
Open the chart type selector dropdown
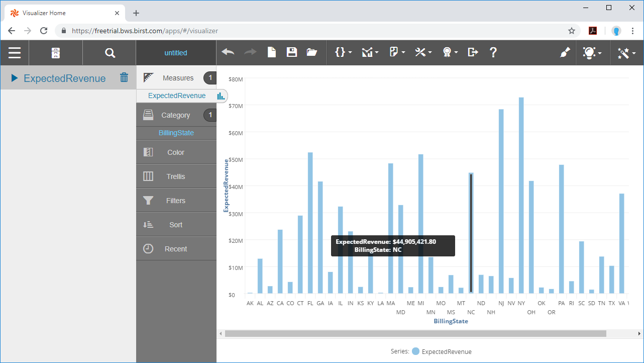click(368, 52)
